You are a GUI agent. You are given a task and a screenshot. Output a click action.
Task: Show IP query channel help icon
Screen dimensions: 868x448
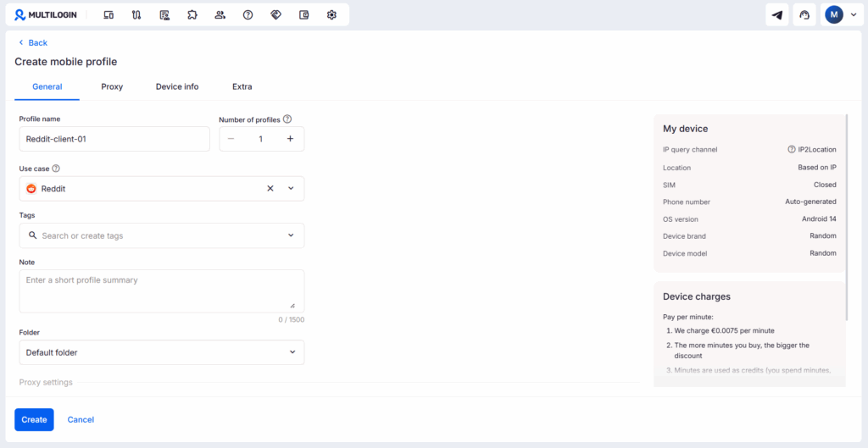pyautogui.click(x=792, y=149)
